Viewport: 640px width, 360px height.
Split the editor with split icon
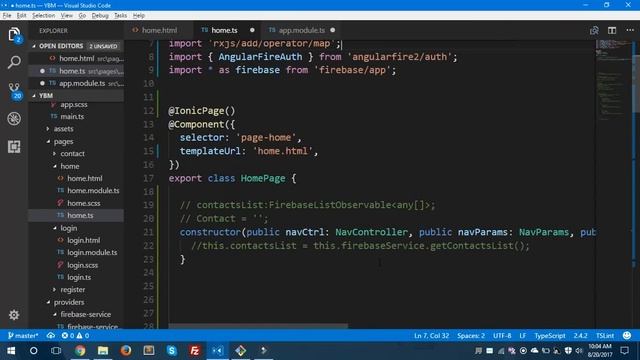pos(611,30)
